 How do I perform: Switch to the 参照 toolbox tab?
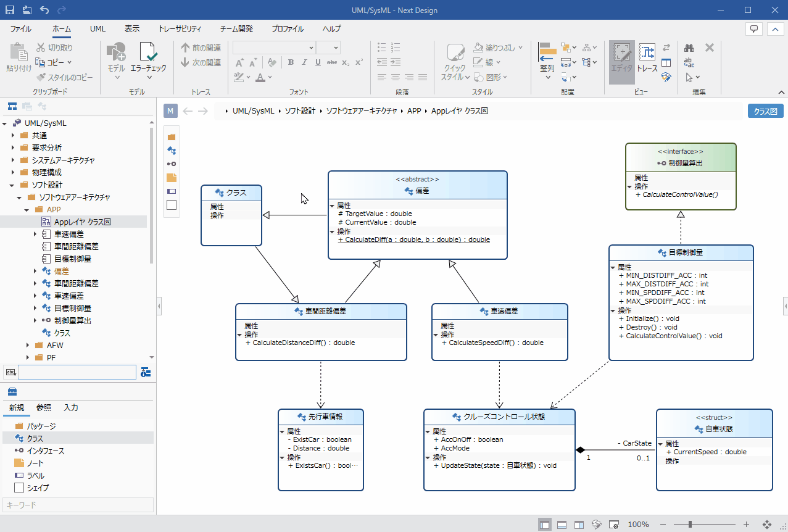pyautogui.click(x=44, y=407)
